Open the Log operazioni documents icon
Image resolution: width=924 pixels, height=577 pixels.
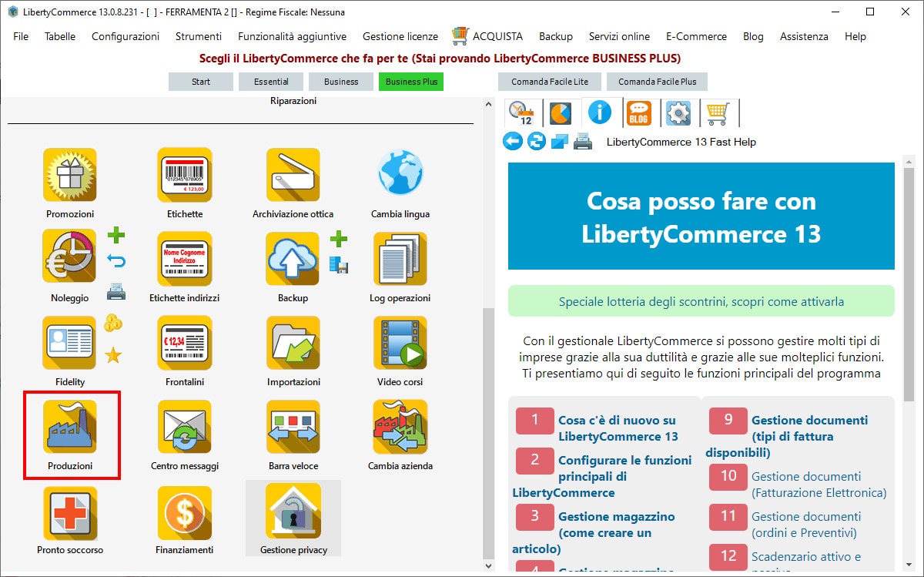tap(400, 258)
